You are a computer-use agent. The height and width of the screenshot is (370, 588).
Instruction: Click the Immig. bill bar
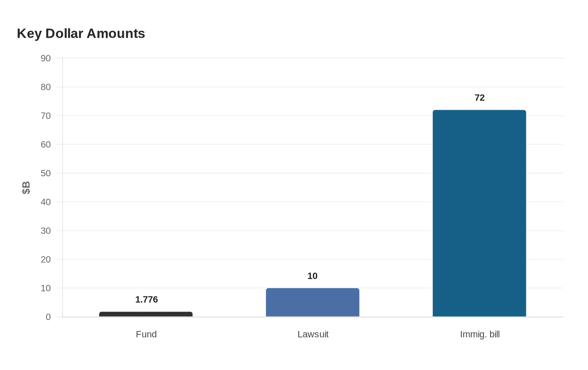coord(479,213)
